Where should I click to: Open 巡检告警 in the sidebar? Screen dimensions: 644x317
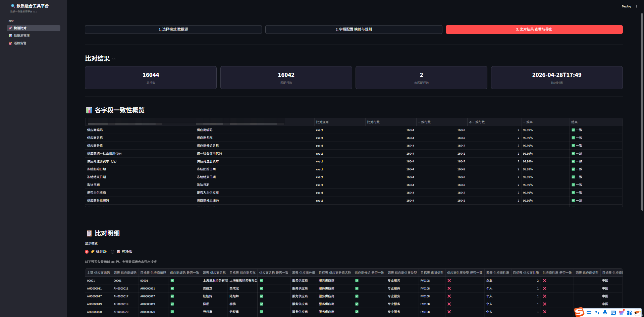pos(20,43)
